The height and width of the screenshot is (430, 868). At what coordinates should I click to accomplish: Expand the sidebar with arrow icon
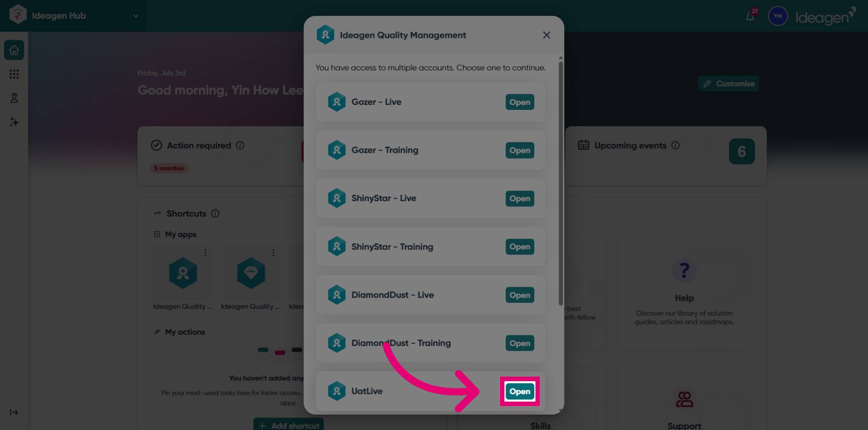14,412
